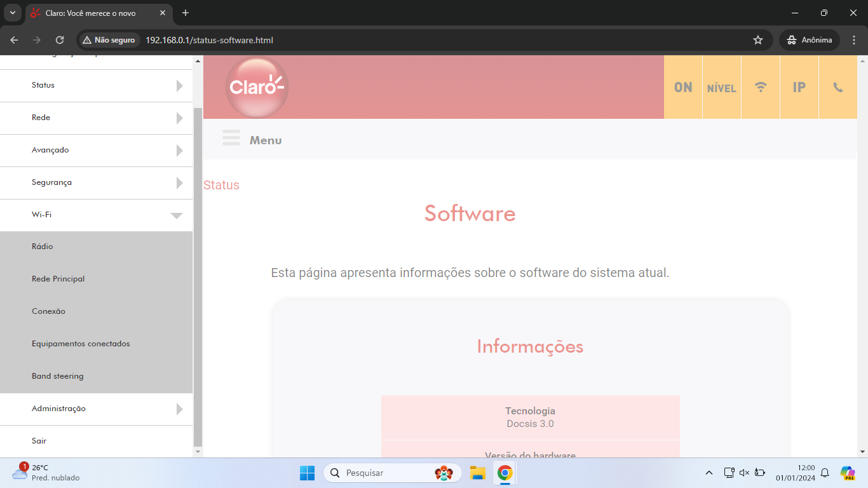The image size is (868, 488).
Task: Click the Wi-Fi icon in header
Action: [x=761, y=87]
